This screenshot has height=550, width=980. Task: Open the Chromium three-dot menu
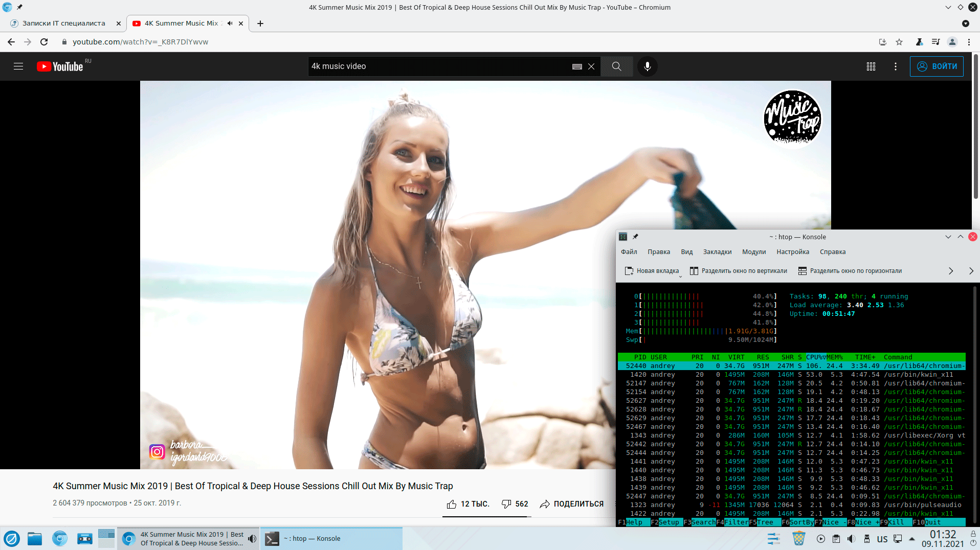[969, 42]
